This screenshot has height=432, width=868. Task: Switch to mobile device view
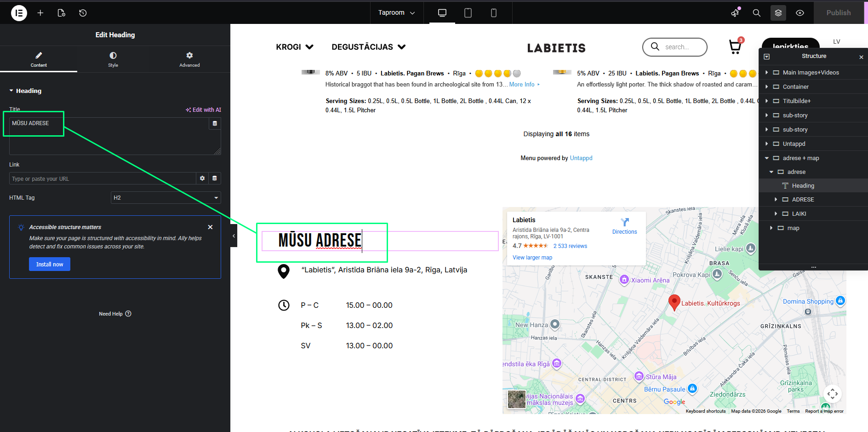493,13
